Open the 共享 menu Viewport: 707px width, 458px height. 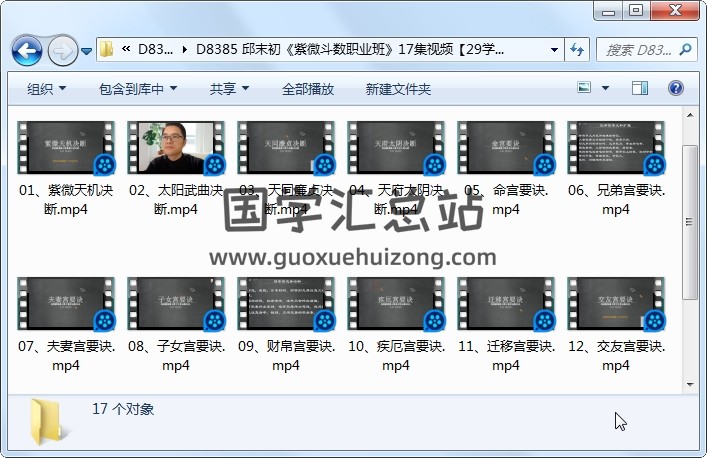229,89
